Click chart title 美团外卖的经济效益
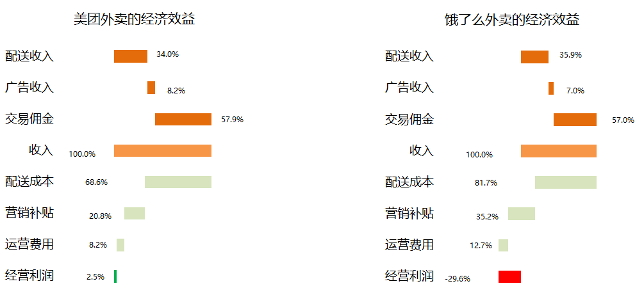 pos(135,20)
